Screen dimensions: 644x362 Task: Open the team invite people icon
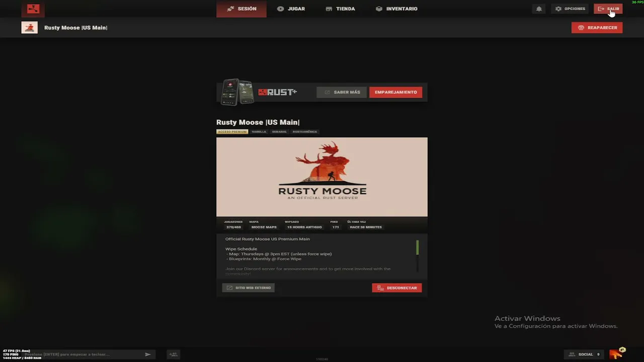point(173,354)
